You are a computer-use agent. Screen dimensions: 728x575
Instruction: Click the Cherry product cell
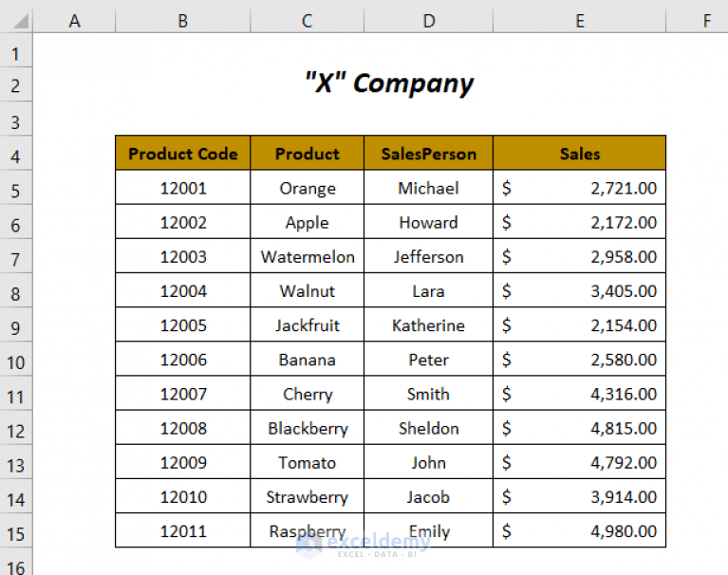[x=307, y=394]
